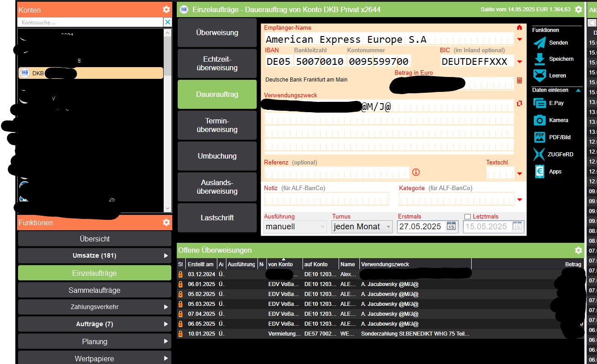This screenshot has width=597, height=364.
Task: Select Auslandsüberweisung order type
Action: [217, 187]
